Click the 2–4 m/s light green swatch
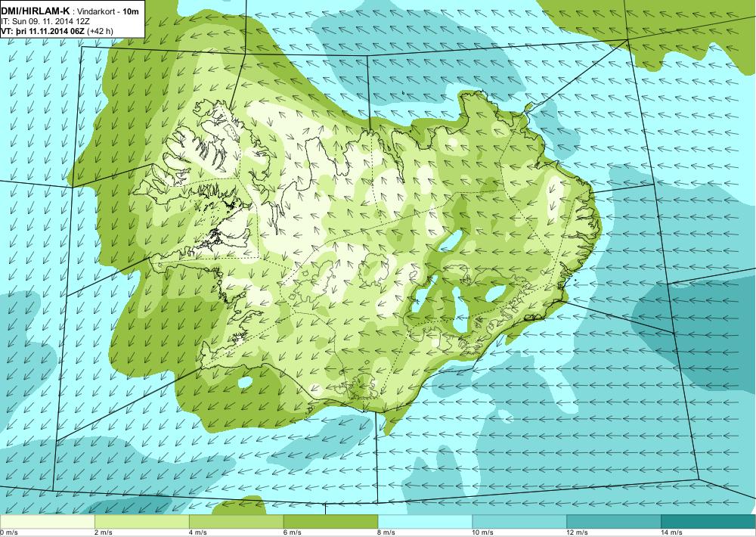756x537 pixels. coord(142,521)
